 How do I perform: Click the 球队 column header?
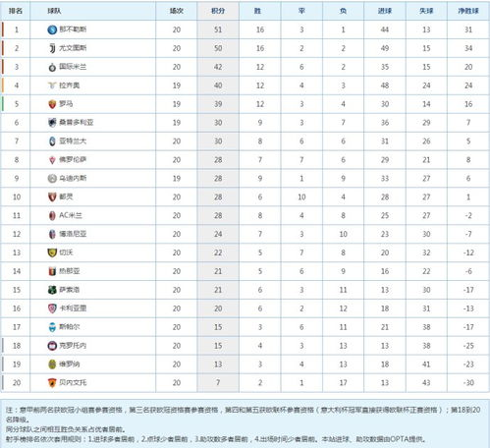tap(54, 11)
